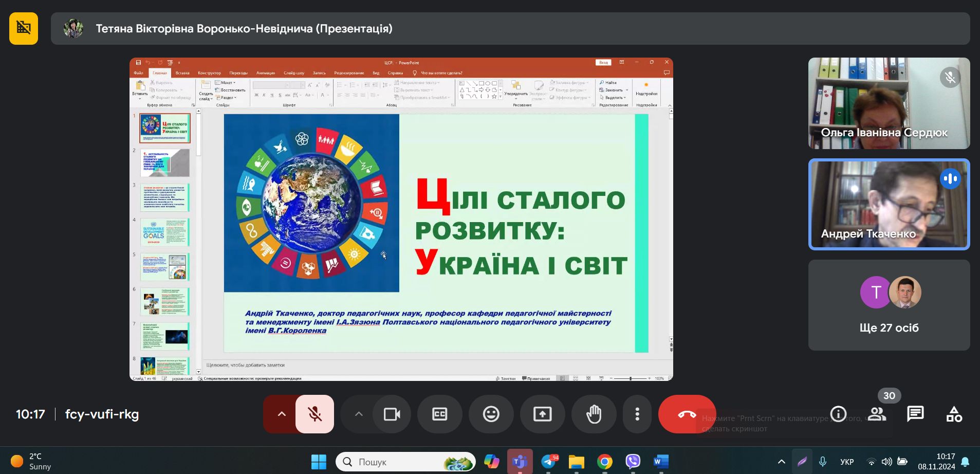The image size is (980, 474).
Task: Open the emoji reactions button
Action: 491,414
